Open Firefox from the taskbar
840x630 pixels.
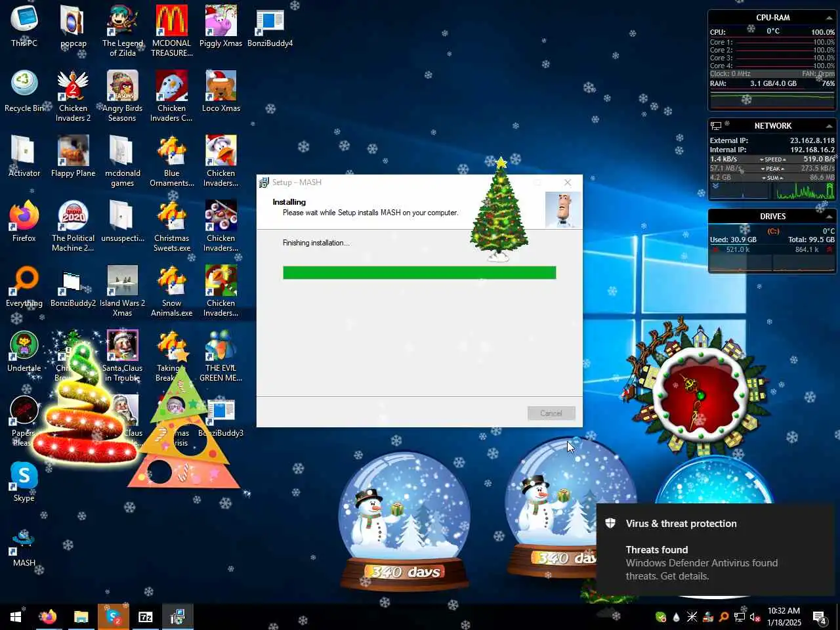[x=47, y=617]
